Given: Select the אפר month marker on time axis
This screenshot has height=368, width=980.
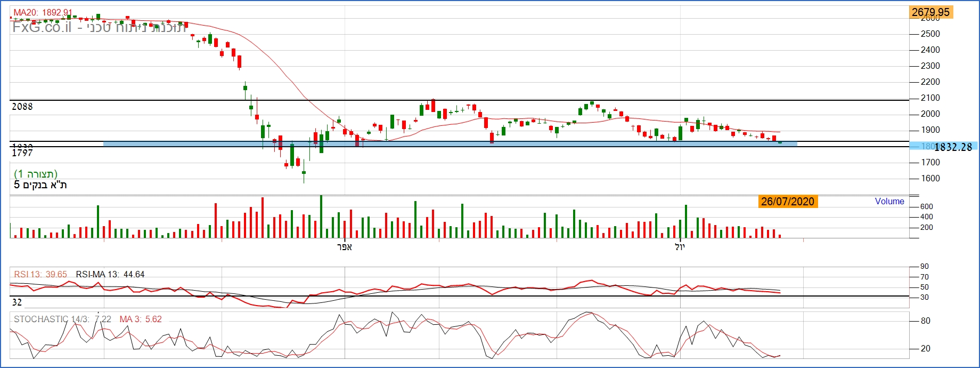Looking at the screenshot, I should (x=345, y=247).
